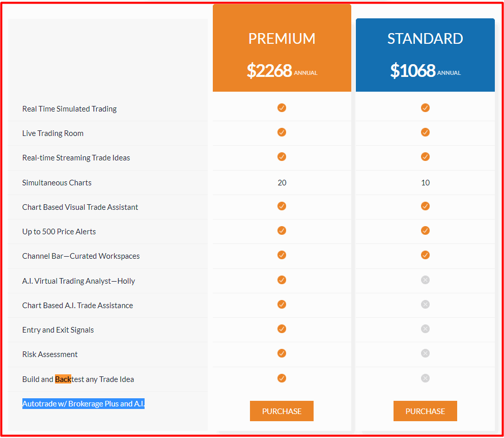Viewport: 504px width, 438px height.
Task: Click Premium checkmark for Up to 500 Price Alerts
Action: click(x=282, y=231)
